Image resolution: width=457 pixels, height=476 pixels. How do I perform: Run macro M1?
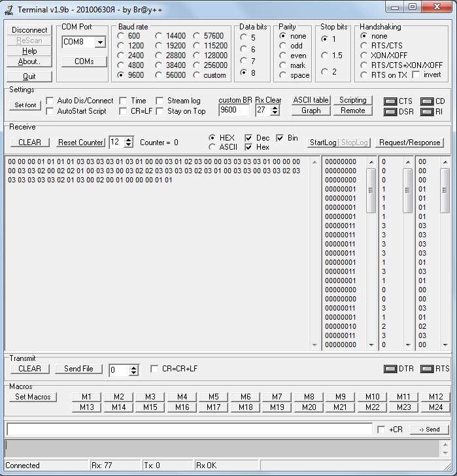coord(86,397)
